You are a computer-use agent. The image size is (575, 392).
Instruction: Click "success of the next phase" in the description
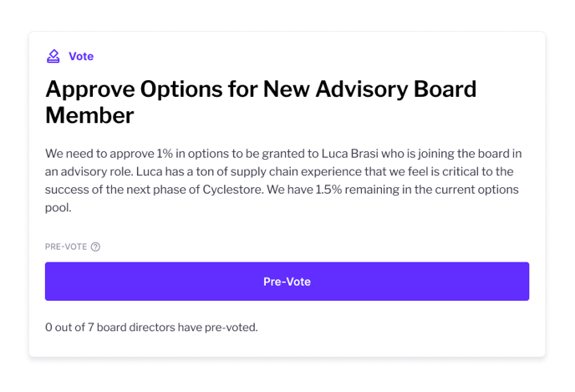115,190
